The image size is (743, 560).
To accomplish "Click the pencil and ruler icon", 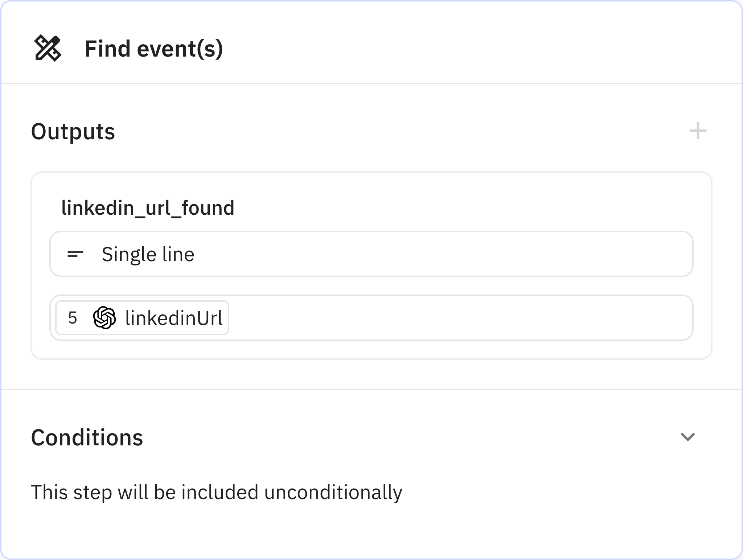I will coord(48,48).
